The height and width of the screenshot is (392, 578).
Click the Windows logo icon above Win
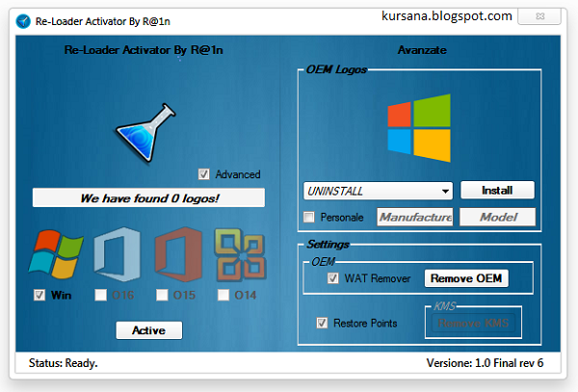tap(56, 254)
